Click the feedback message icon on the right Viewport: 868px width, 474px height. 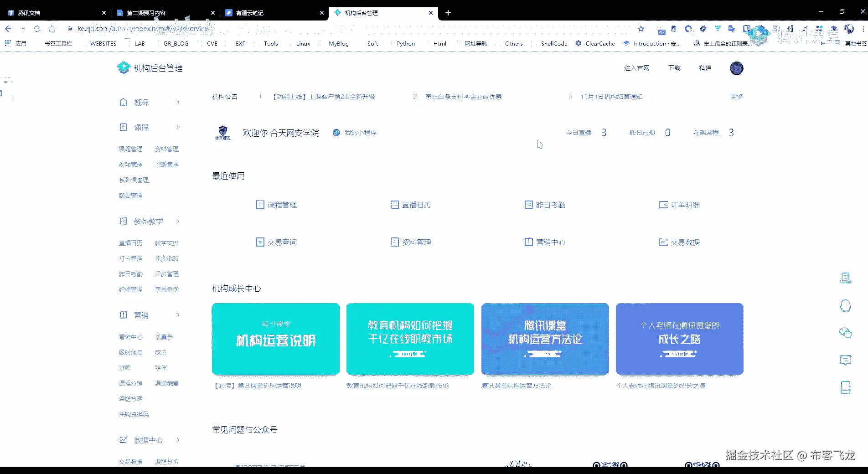coord(846,360)
